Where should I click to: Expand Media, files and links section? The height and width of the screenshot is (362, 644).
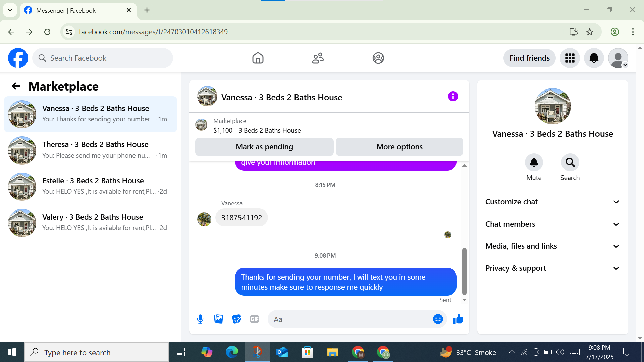click(552, 246)
